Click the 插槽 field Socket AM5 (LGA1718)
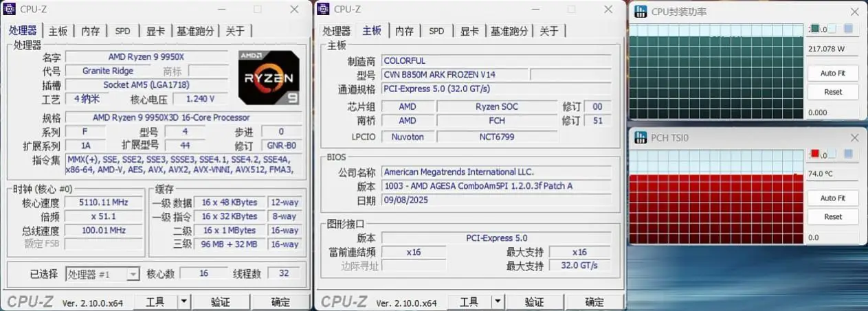 (x=146, y=85)
